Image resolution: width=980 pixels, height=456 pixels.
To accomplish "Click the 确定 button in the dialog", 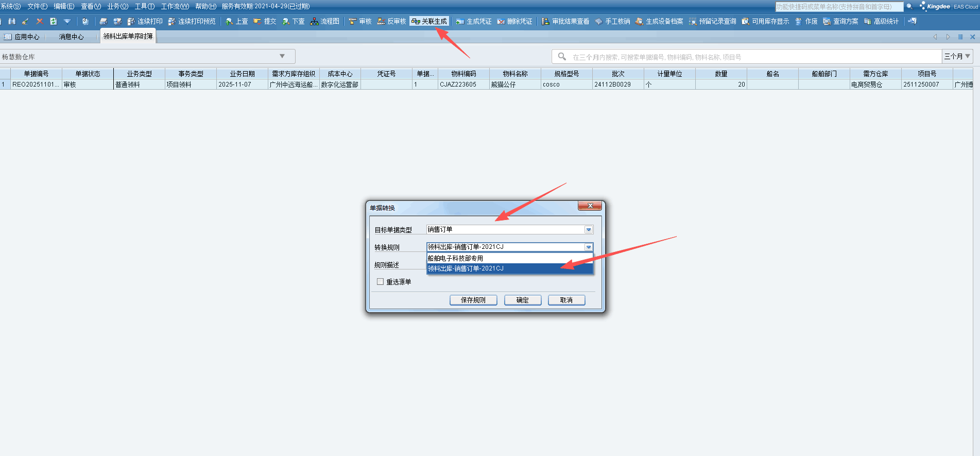I will click(522, 300).
